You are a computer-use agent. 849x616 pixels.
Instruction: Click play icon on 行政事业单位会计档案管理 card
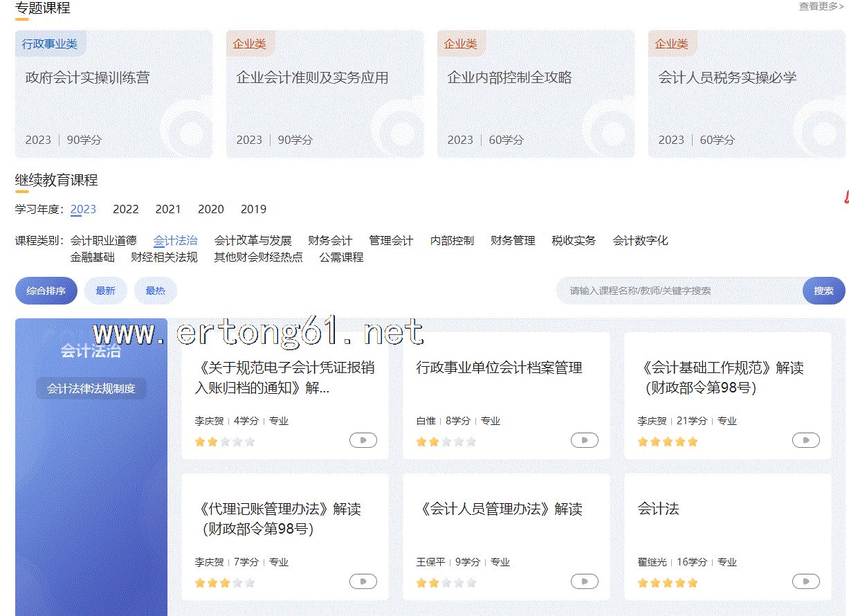pos(584,440)
